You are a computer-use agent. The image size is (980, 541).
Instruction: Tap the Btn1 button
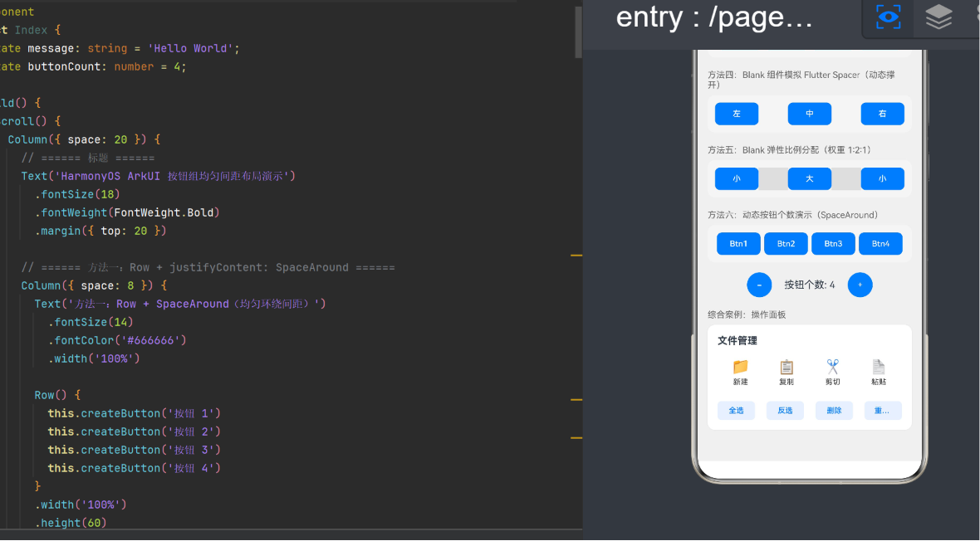point(738,244)
